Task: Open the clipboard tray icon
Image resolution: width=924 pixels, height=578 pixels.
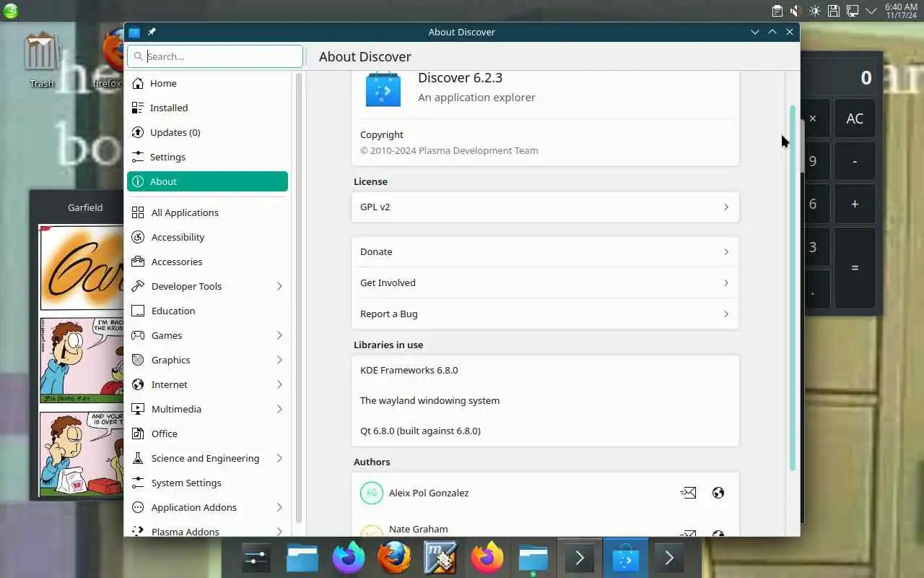Action: coord(777,11)
